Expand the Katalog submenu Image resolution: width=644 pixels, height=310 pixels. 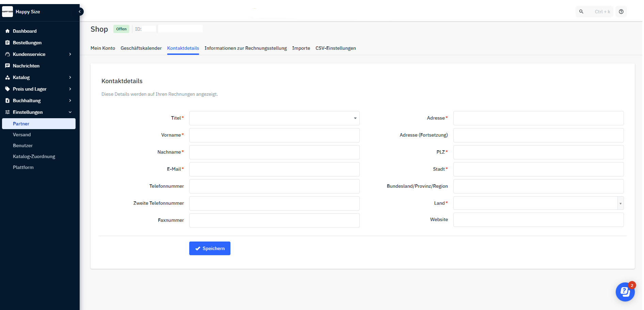(70, 77)
